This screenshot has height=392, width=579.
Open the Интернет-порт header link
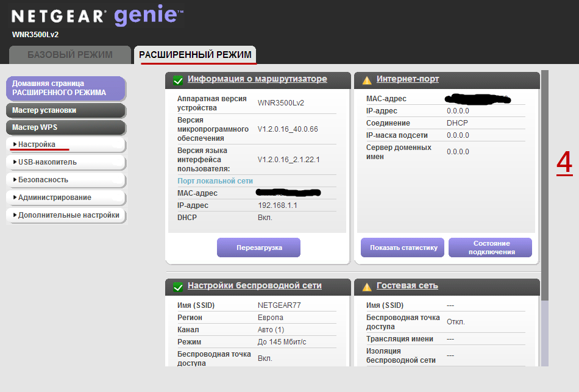click(x=408, y=79)
